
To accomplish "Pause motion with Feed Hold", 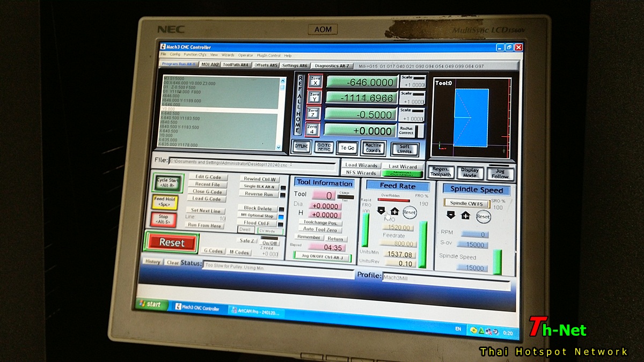I will [x=165, y=202].
